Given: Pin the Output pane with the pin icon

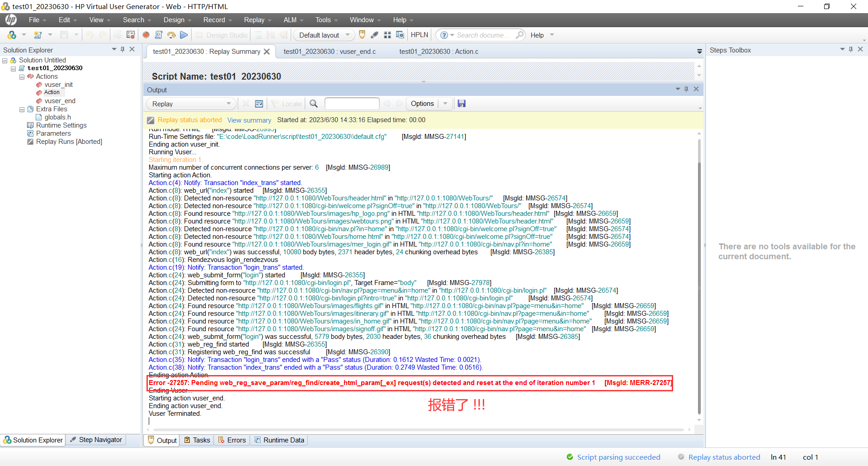Looking at the screenshot, I should click(686, 89).
